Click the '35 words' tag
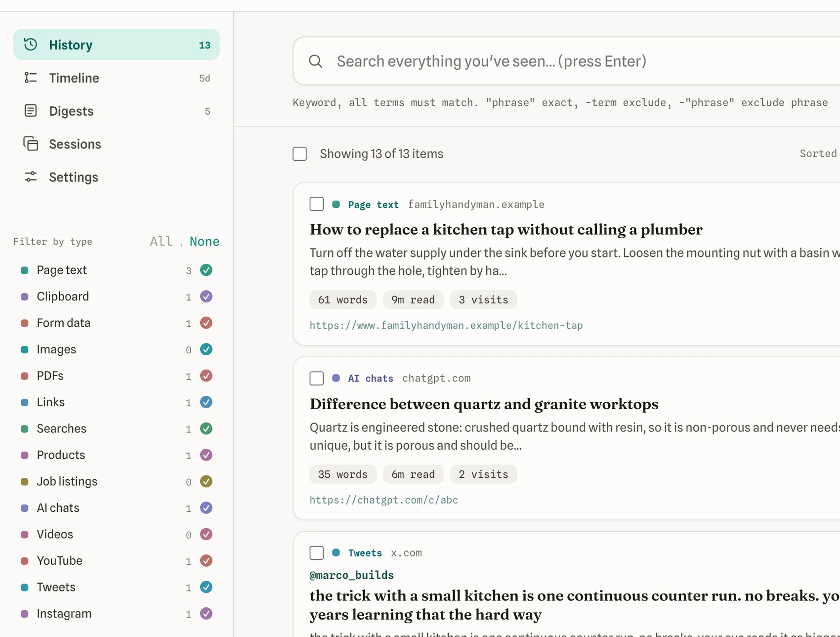This screenshot has height=637, width=840. (x=343, y=474)
